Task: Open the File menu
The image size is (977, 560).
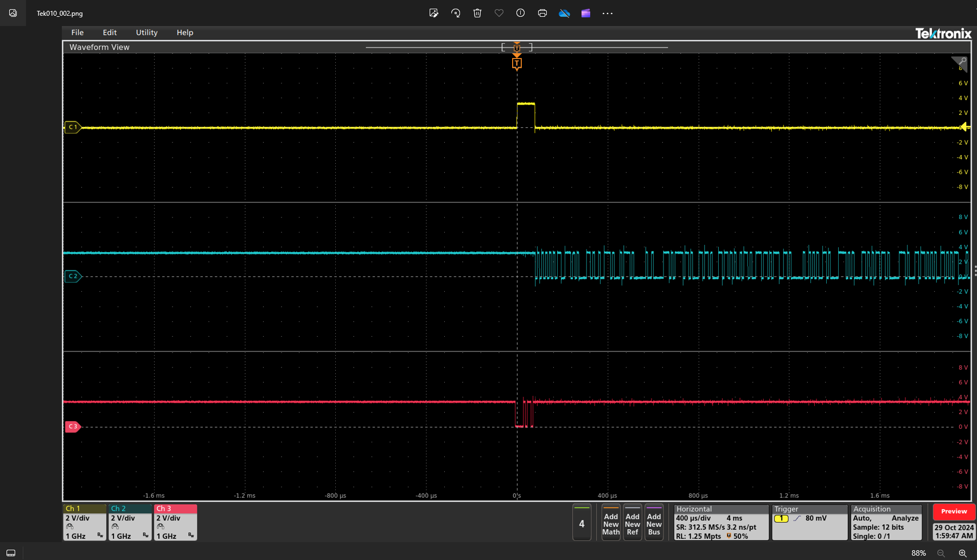Action: (x=77, y=32)
